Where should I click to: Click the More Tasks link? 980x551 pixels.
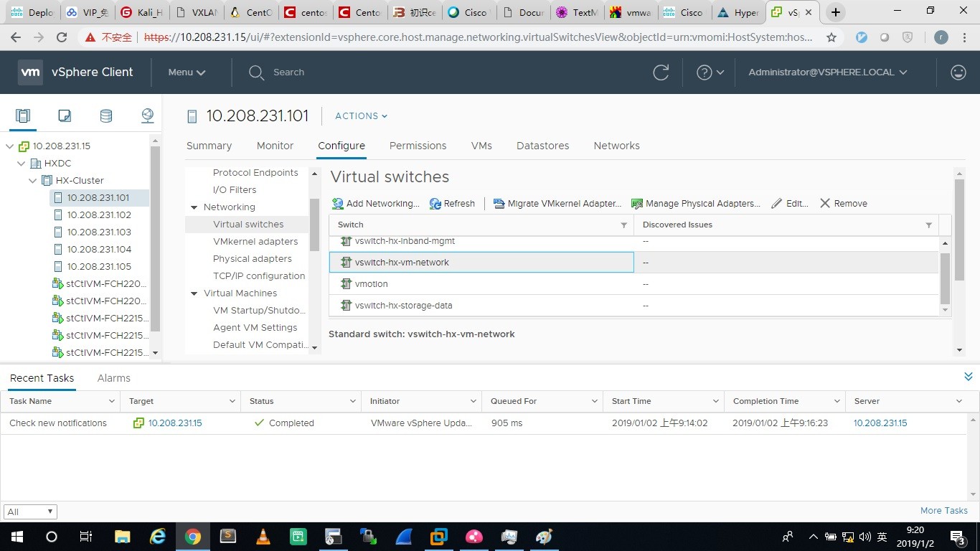(944, 510)
